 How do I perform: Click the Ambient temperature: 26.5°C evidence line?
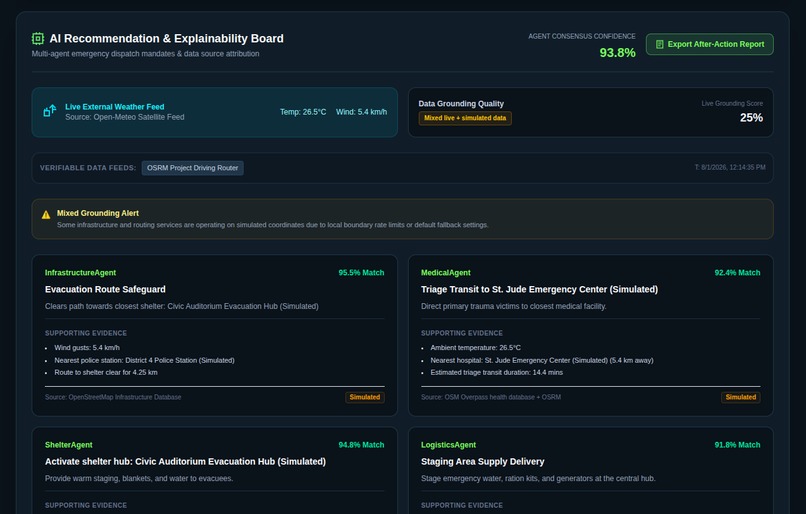tap(475, 348)
